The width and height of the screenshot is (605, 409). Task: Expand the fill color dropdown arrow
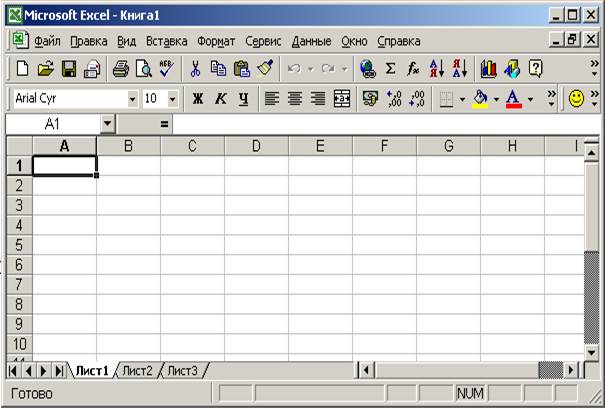point(496,100)
